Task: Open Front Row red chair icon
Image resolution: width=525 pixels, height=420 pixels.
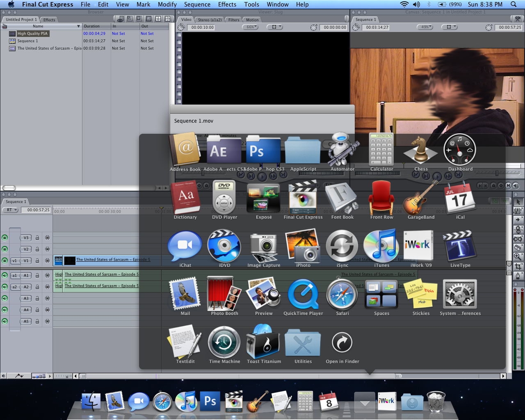Action: 381,198
